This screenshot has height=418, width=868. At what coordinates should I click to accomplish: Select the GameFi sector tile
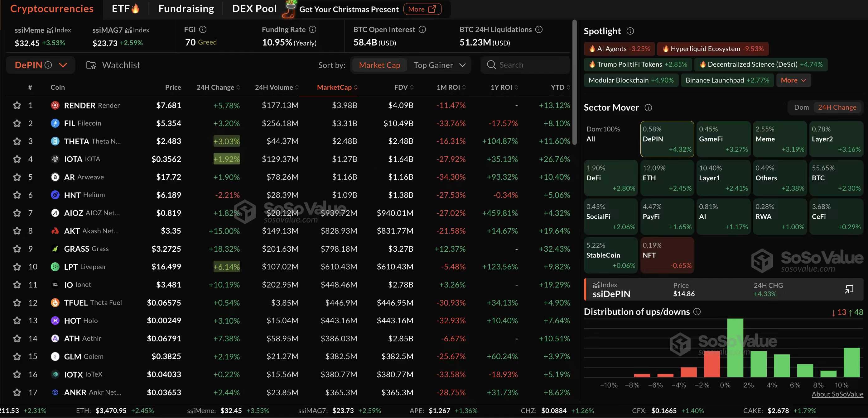pyautogui.click(x=723, y=139)
